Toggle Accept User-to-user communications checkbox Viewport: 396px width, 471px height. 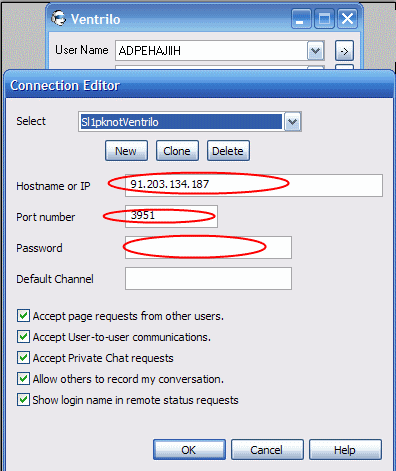coord(23,337)
